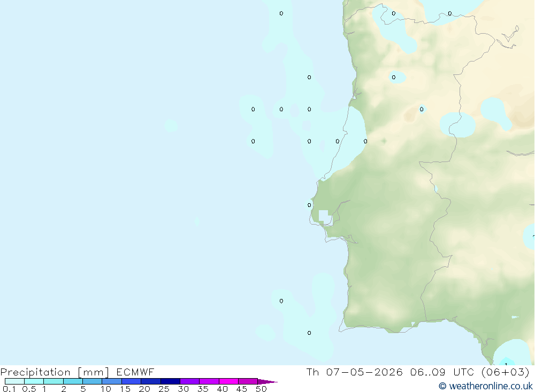
Task: Pick the 10–15 mm blue legend swatch
Action: 112,381
